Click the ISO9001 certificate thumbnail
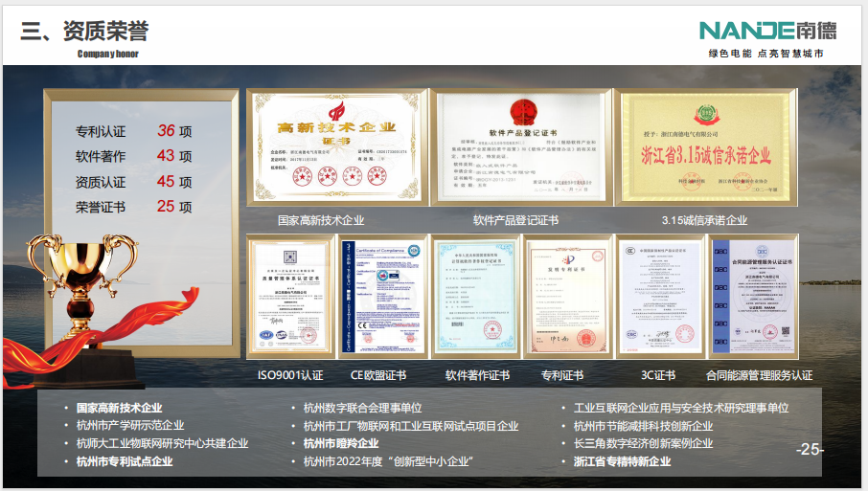868x491 pixels. 290,297
